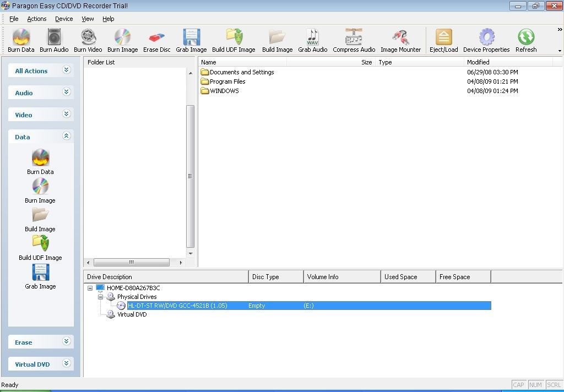The height and width of the screenshot is (392, 564).
Task: Click the 04/08/09 01:24 PM modified date
Action: 492,91
